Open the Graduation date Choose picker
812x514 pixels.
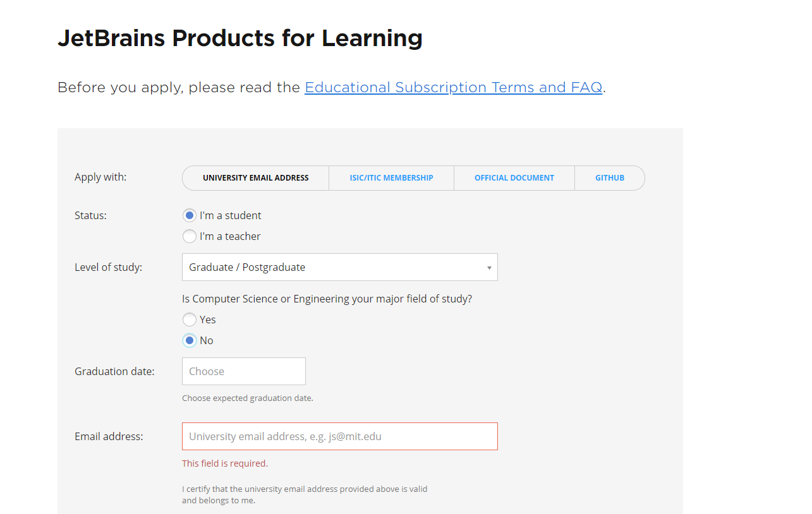pos(243,371)
